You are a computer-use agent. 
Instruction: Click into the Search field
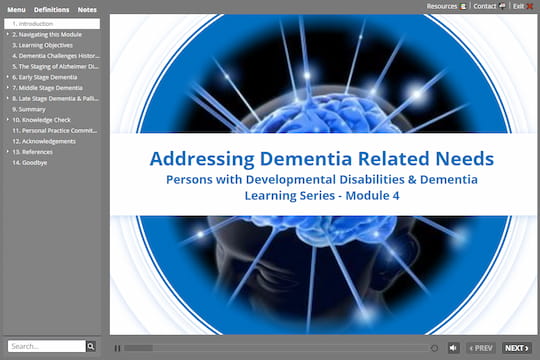click(46, 346)
